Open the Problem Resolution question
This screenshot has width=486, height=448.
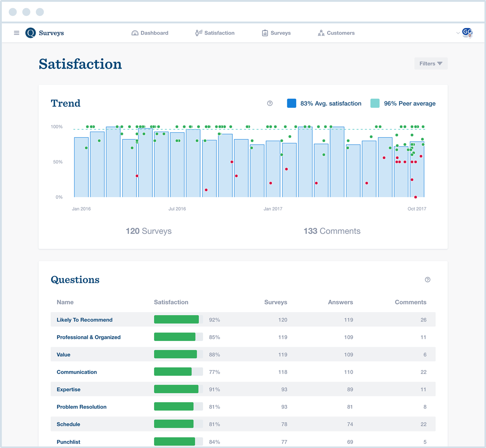coord(82,407)
